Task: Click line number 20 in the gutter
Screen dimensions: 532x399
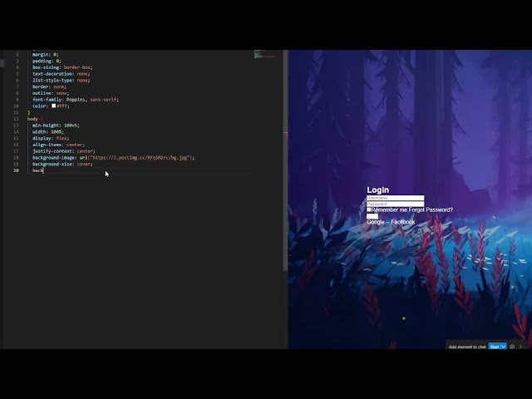Action: [16, 170]
